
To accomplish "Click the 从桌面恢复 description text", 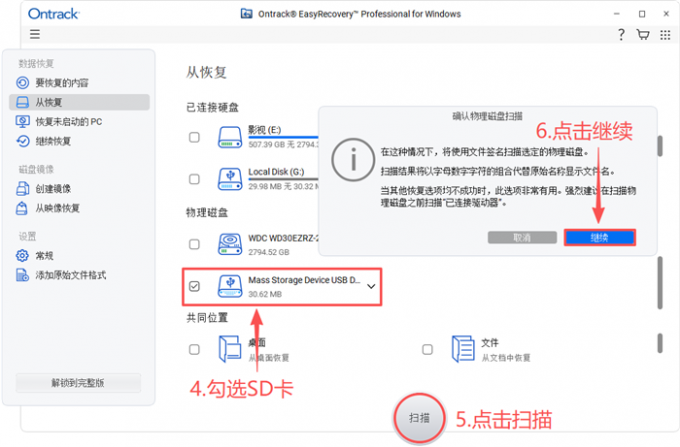I will pyautogui.click(x=268, y=358).
